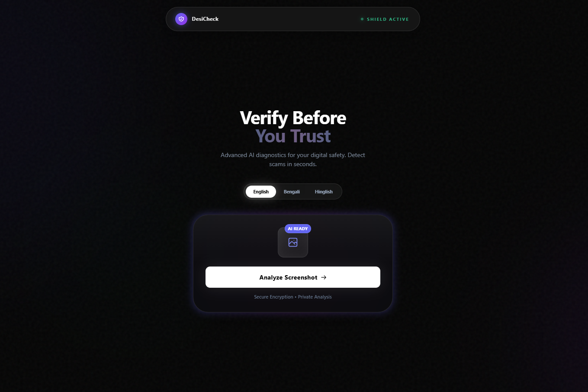The height and width of the screenshot is (392, 588).
Task: Select the English language option
Action: pyautogui.click(x=261, y=192)
